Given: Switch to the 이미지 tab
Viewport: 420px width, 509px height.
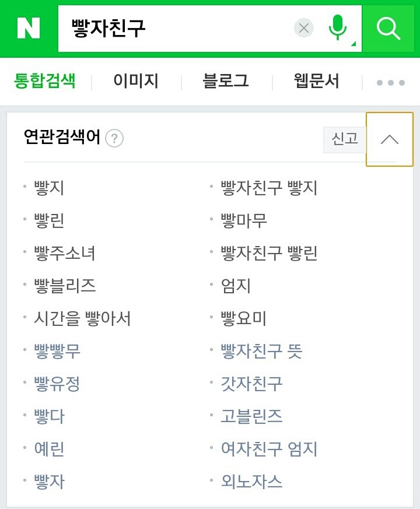Looking at the screenshot, I should [135, 82].
